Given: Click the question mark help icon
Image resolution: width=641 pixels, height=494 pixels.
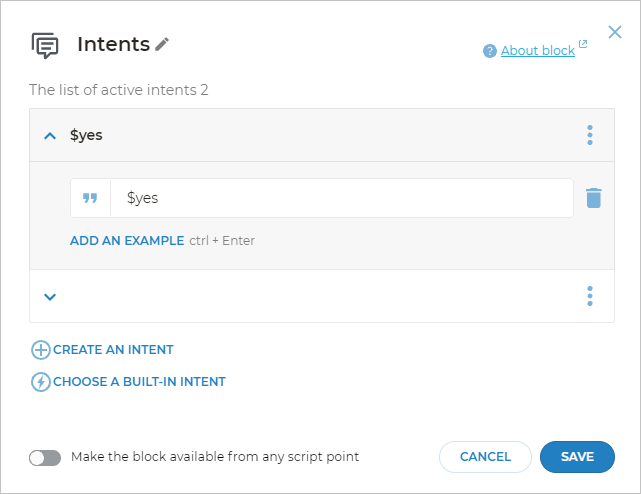Looking at the screenshot, I should pos(489,51).
